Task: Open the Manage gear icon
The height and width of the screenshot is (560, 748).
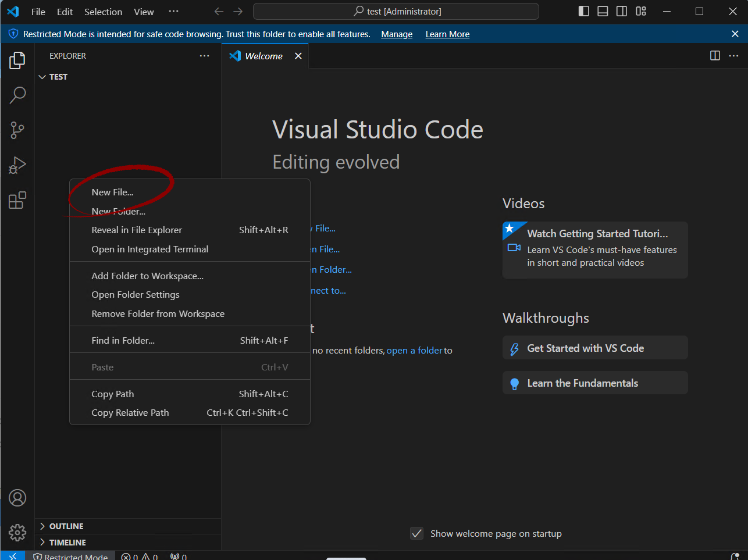Action: point(17,532)
